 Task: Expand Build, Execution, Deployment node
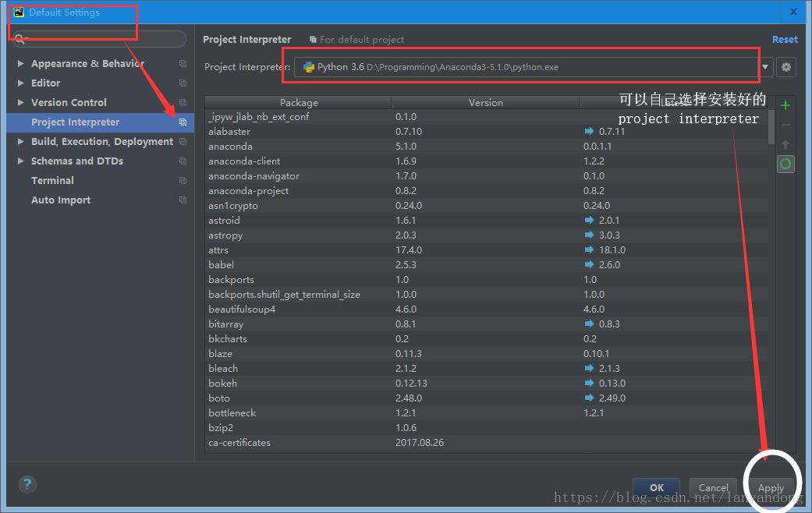[x=21, y=141]
